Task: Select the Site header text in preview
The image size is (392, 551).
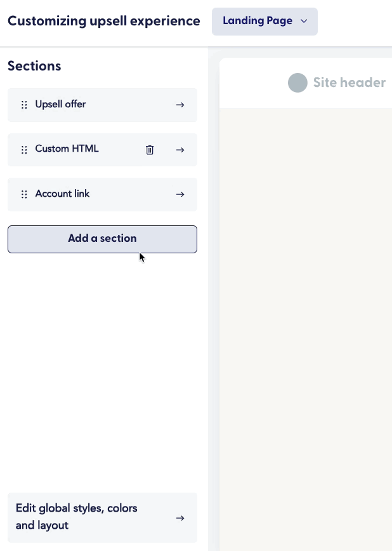Action: [349, 83]
